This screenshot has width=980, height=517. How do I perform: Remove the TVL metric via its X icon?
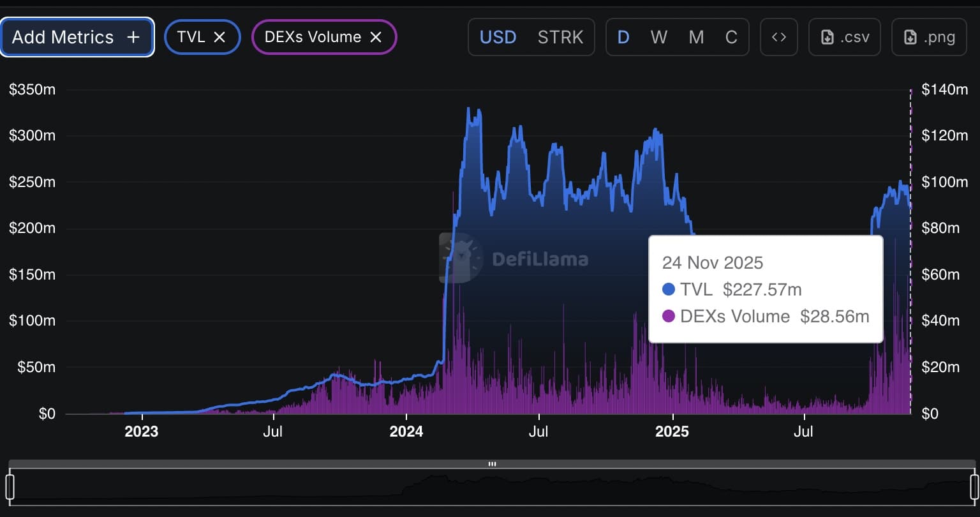pyautogui.click(x=219, y=36)
